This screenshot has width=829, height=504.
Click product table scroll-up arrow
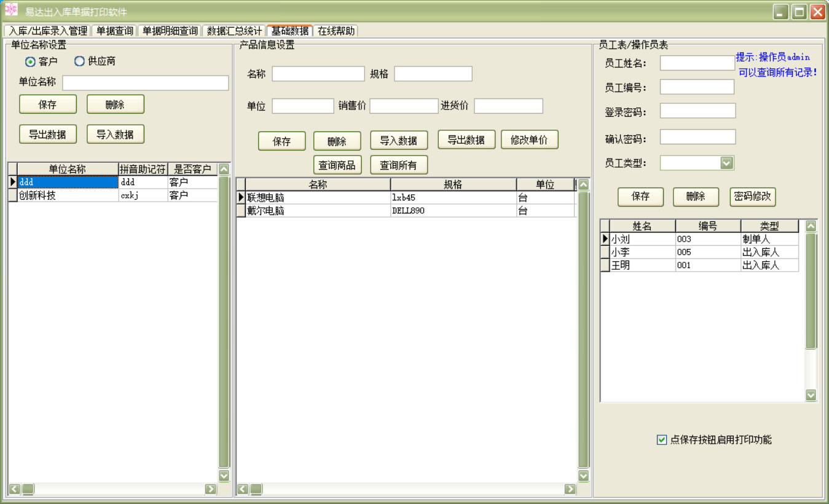coord(583,184)
